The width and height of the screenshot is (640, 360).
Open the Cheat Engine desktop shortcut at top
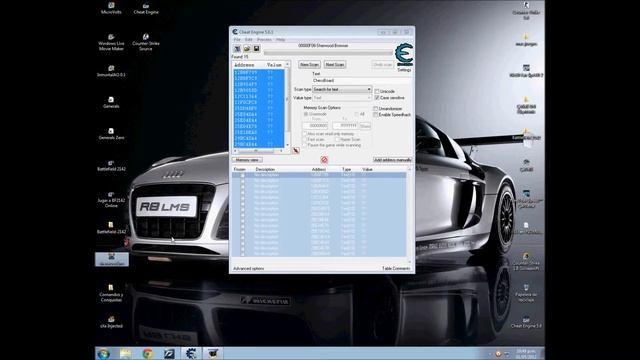pyautogui.click(x=146, y=8)
